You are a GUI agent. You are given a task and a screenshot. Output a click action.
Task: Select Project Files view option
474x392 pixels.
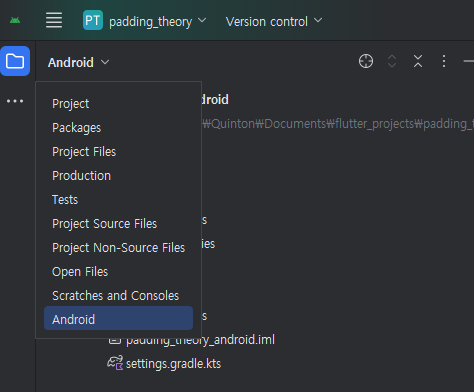(118, 152)
